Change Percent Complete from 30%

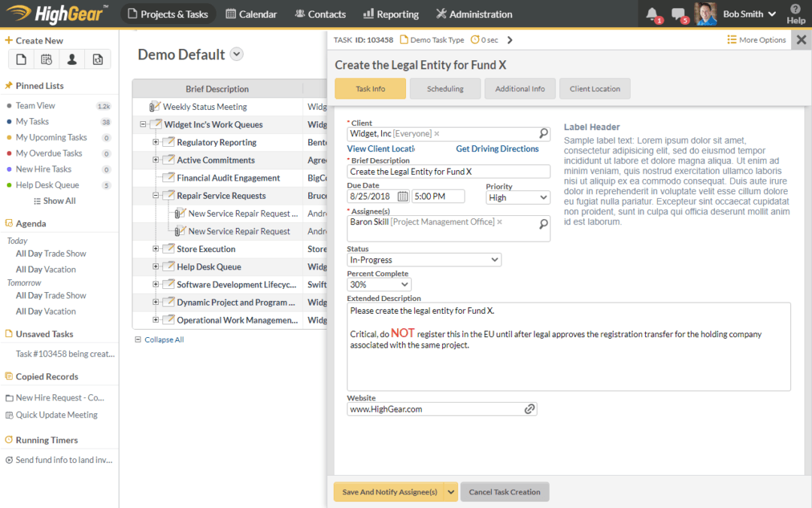pyautogui.click(x=379, y=284)
